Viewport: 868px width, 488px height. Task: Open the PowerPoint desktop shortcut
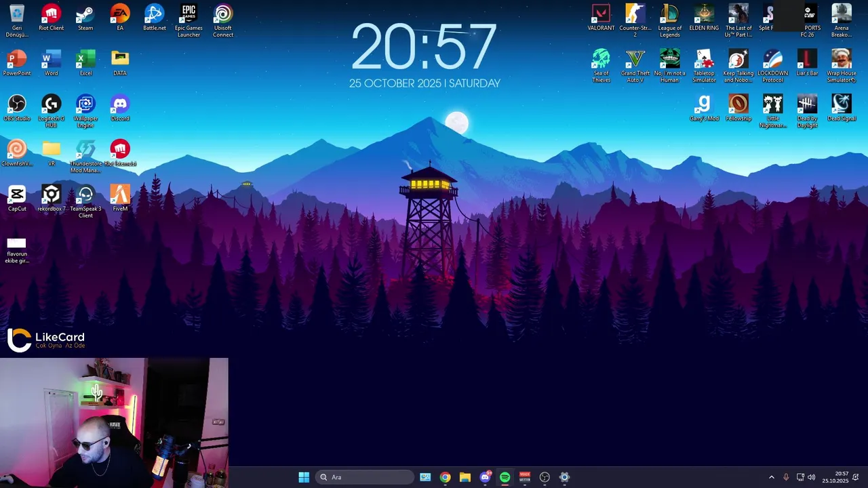[17, 63]
